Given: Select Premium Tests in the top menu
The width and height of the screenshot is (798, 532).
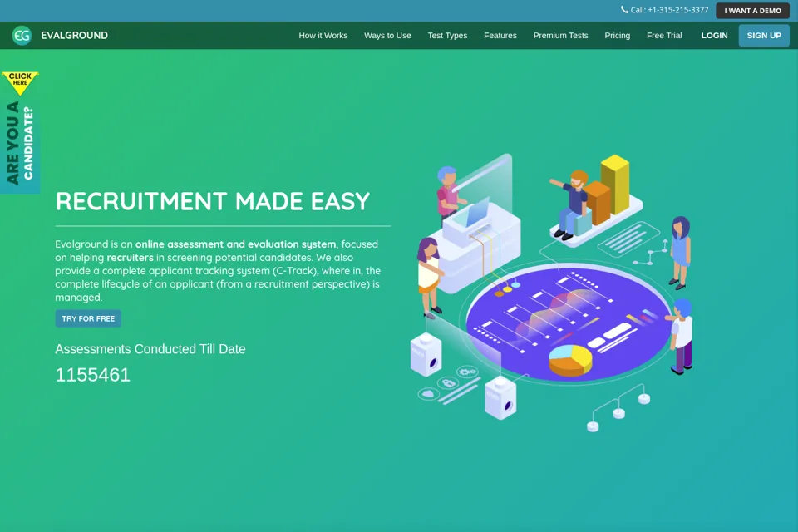Looking at the screenshot, I should click(560, 36).
